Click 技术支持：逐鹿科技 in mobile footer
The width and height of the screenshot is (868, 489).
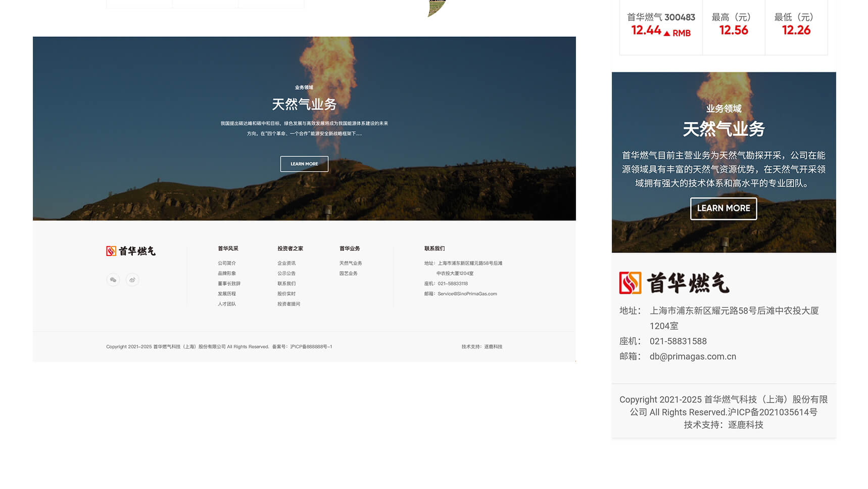(724, 425)
